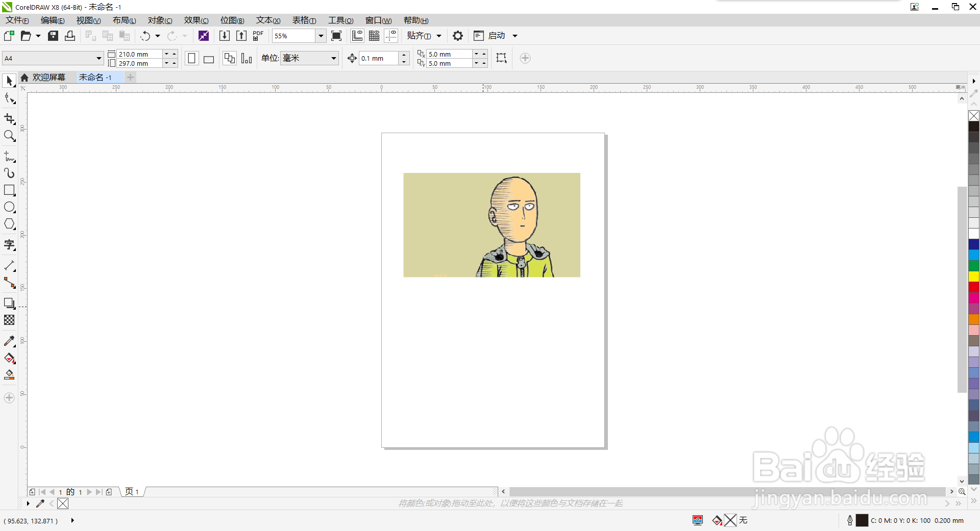The image size is (980, 531).
Task: Publish to PDF using the PDF icon
Action: point(258,36)
